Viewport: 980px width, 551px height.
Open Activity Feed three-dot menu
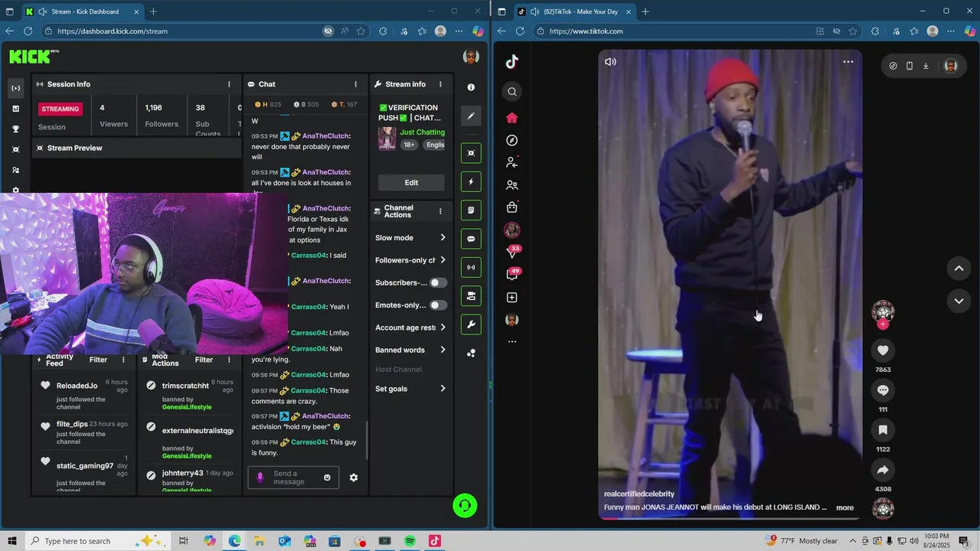pos(123,360)
